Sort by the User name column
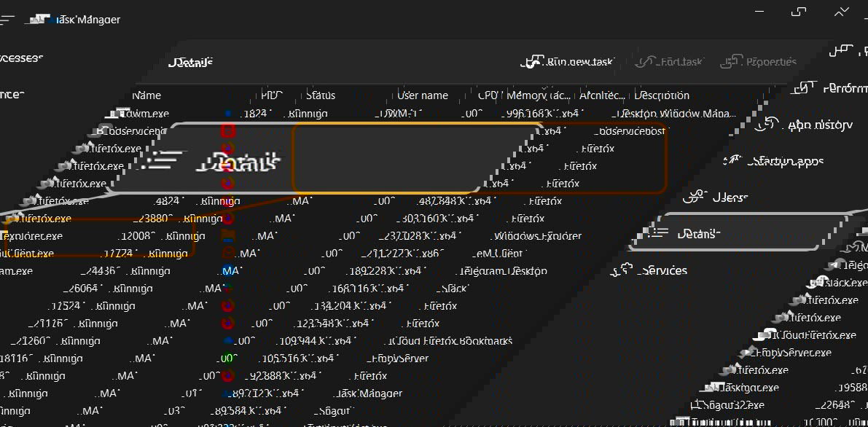 coord(423,95)
